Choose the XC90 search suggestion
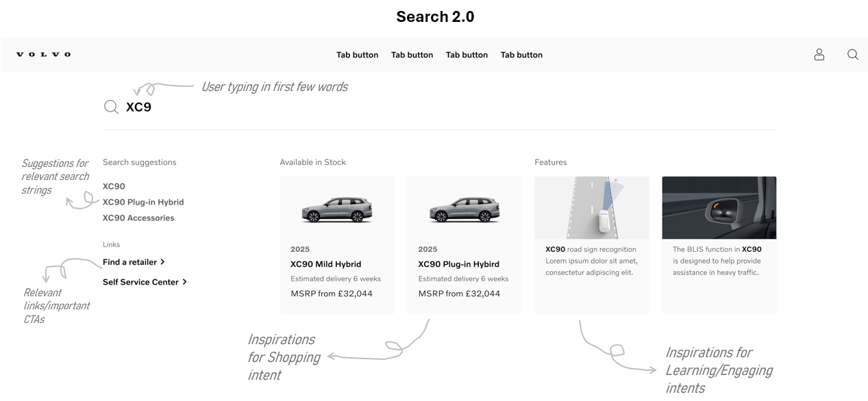Image resolution: width=868 pixels, height=401 pixels. (114, 186)
